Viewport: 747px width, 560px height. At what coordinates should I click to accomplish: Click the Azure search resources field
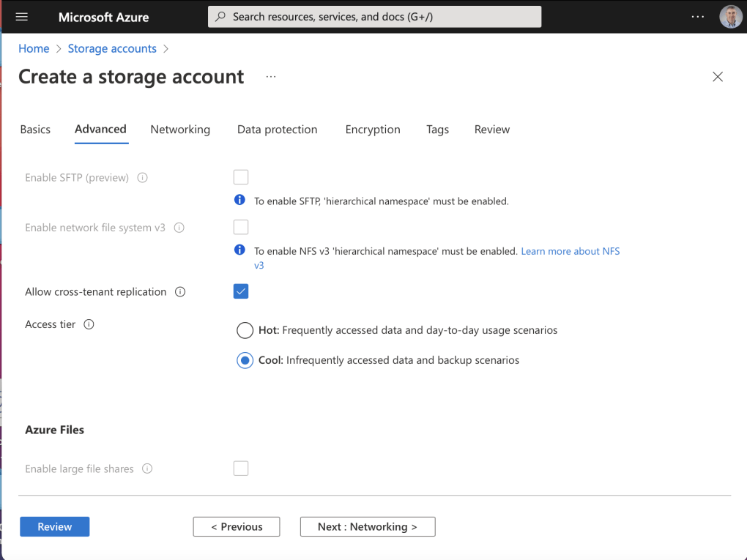coord(374,17)
